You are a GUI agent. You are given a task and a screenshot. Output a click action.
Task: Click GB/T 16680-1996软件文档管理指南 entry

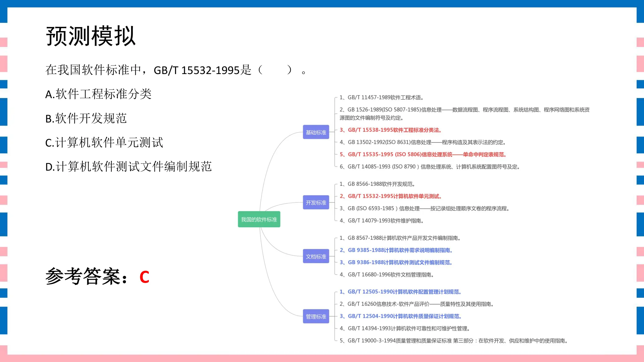point(387,275)
